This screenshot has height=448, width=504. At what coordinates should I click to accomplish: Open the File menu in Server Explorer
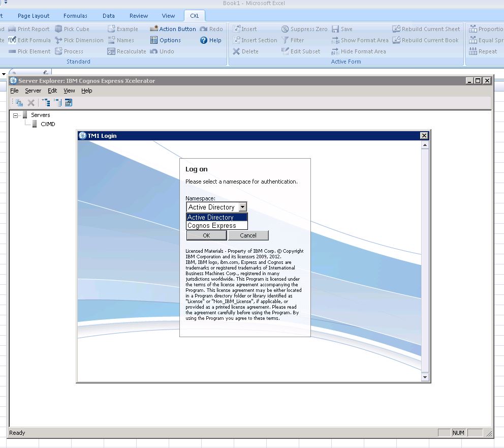[x=14, y=91]
